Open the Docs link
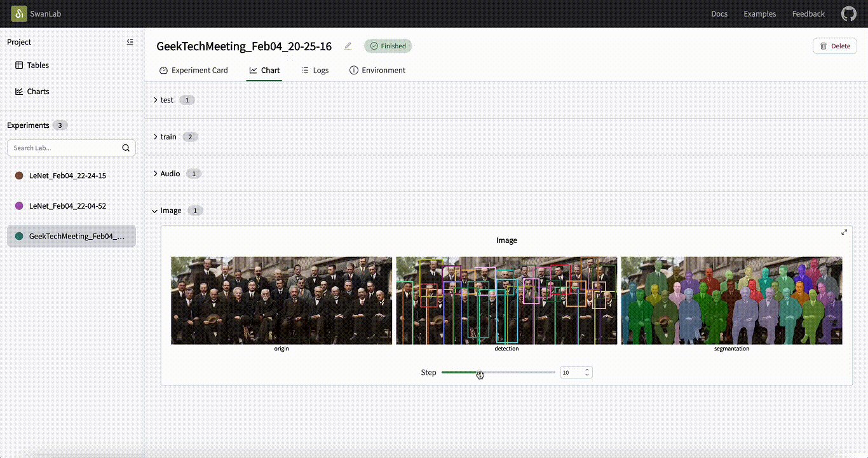 point(719,14)
